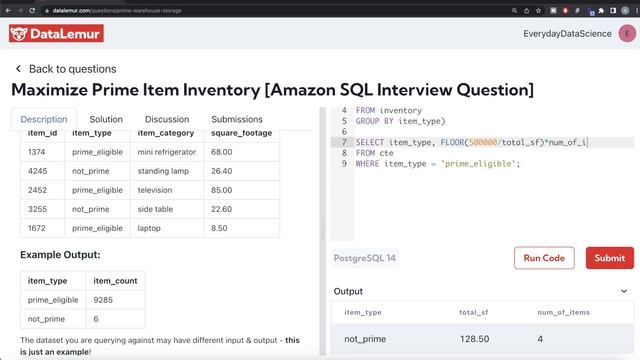The image size is (640, 360).
Task: Click the red Submit button
Action: tap(610, 258)
